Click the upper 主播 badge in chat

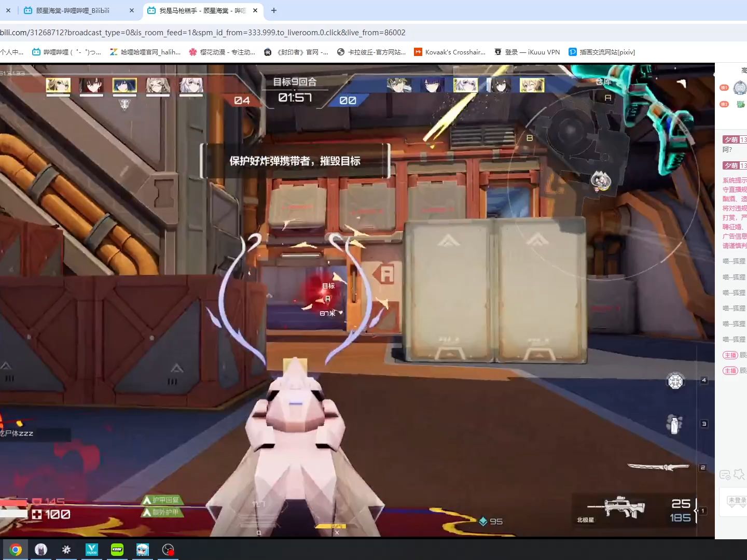[730, 355]
